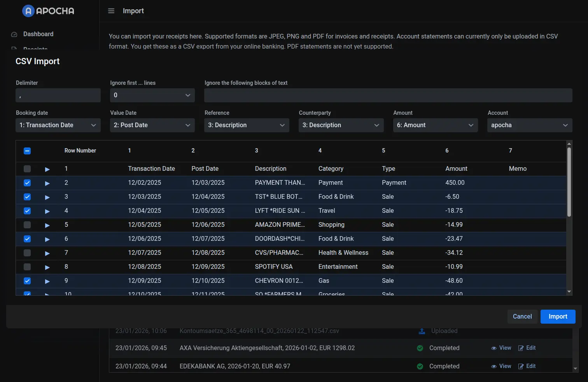Check the AMAZON PRIME row checkbox
This screenshot has width=588, height=382.
[27, 225]
